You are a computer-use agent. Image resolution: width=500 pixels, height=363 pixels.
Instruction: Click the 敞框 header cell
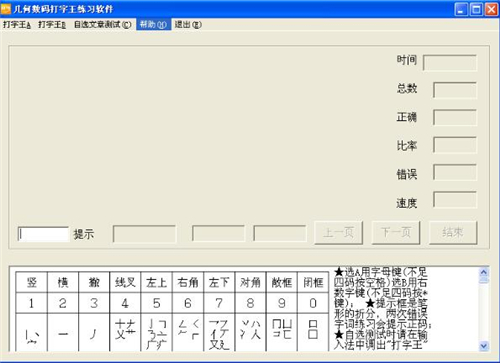click(x=282, y=283)
